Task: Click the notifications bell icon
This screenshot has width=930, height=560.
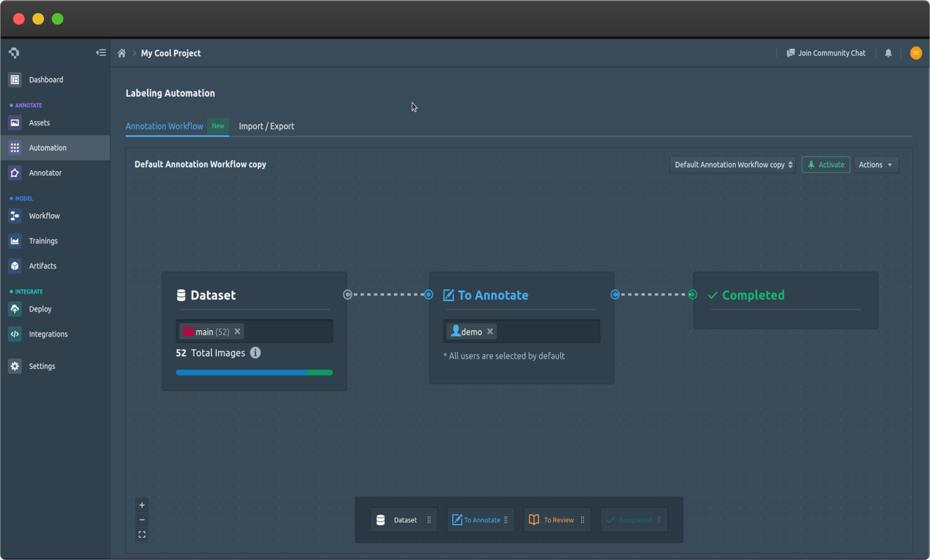Action: click(x=888, y=53)
